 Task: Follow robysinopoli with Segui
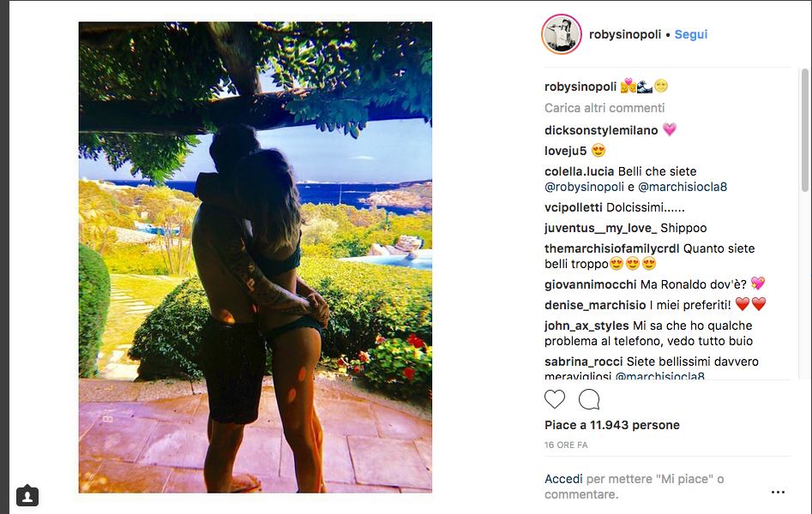(691, 34)
